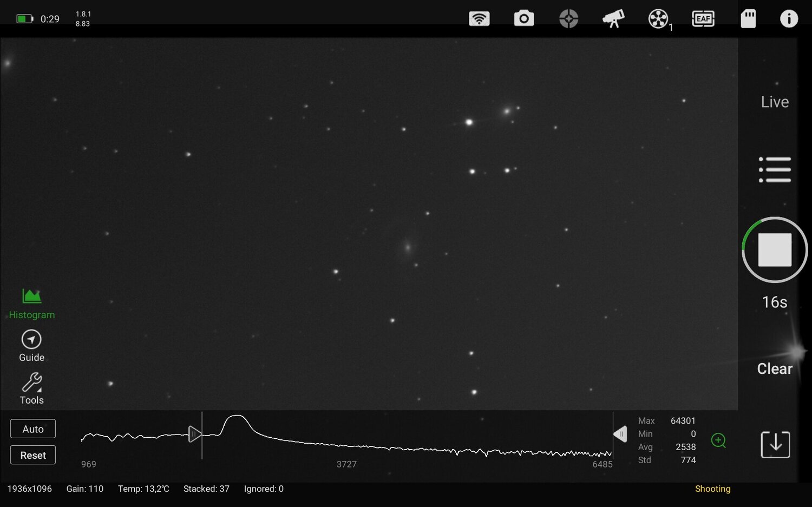Save the stacked image with download icon
This screenshot has height=507, width=812.
[775, 445]
